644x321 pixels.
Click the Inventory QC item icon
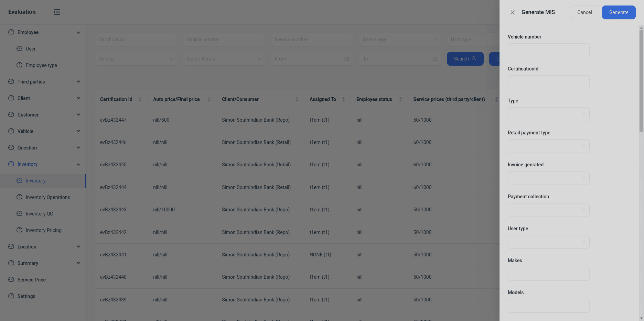20,213
